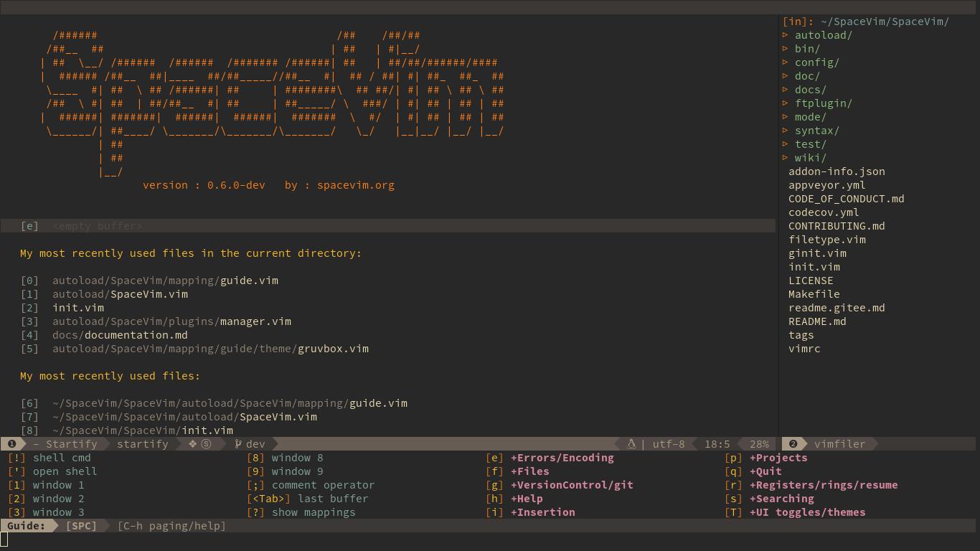The width and height of the screenshot is (980, 551).
Task: Open the +VersionControl/git group
Action: click(560, 485)
